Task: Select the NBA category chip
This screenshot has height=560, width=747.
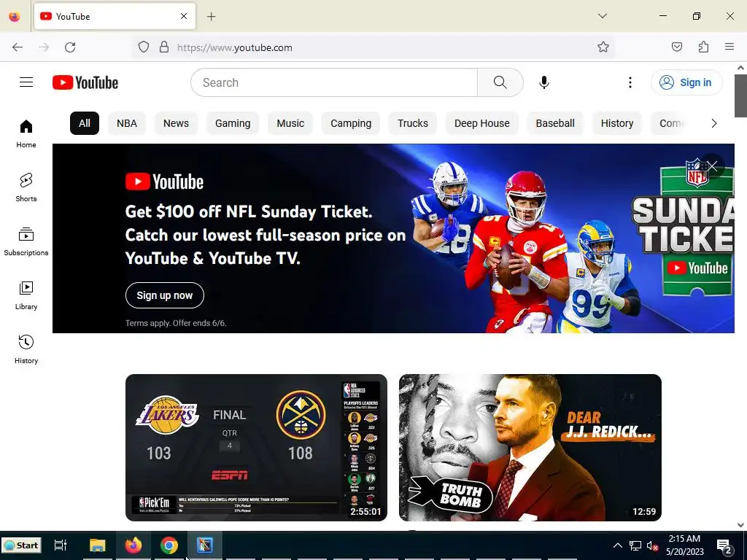Action: pyautogui.click(x=127, y=123)
